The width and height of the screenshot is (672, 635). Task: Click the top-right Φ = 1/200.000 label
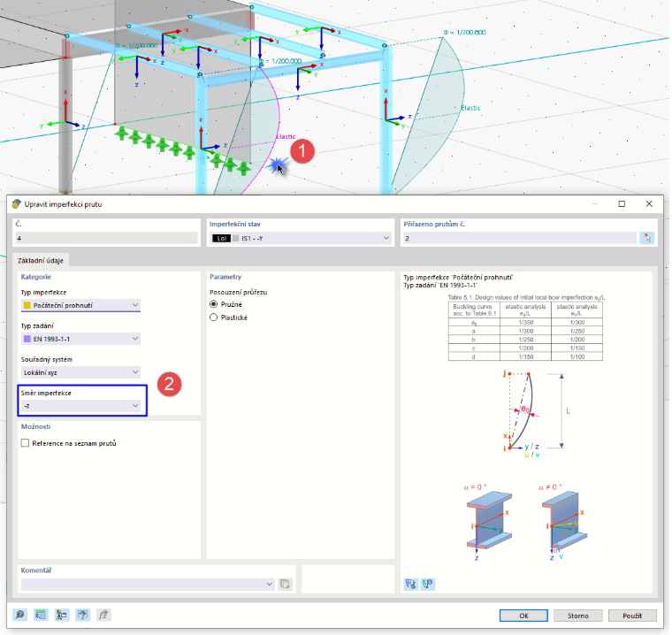tap(464, 32)
